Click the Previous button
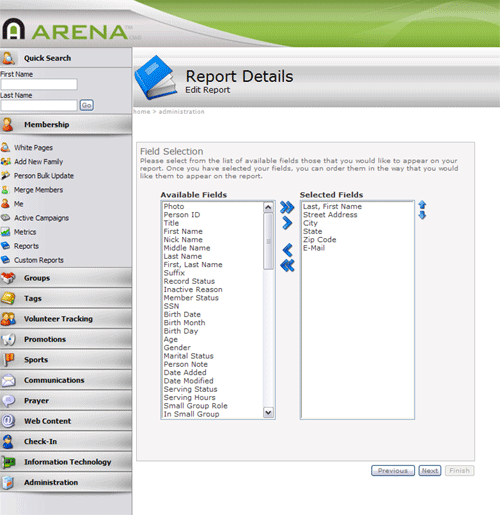The width and height of the screenshot is (500, 515). coord(393,471)
